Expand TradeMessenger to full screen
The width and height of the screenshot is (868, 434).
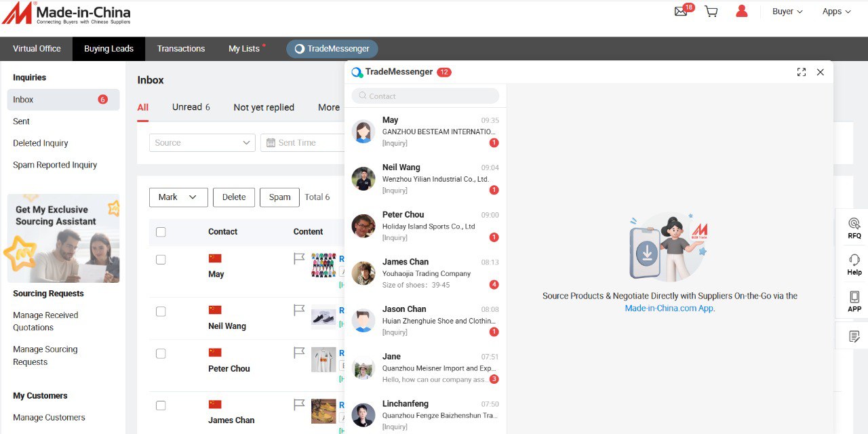(802, 72)
